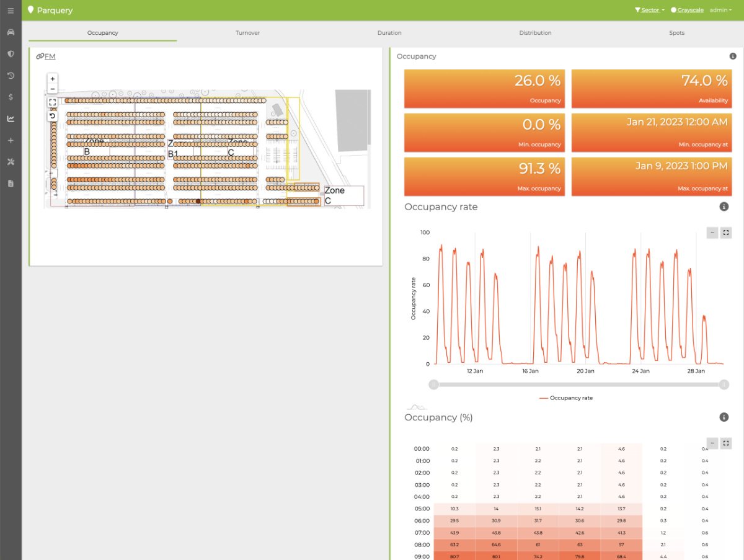
Task: Switch to the Distribution tab
Action: 535,33
